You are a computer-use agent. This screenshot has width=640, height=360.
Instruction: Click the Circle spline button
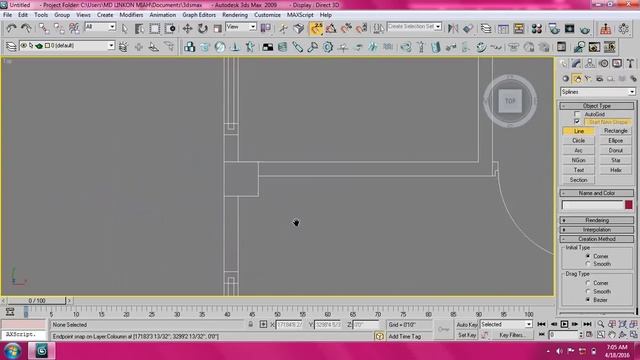(578, 140)
